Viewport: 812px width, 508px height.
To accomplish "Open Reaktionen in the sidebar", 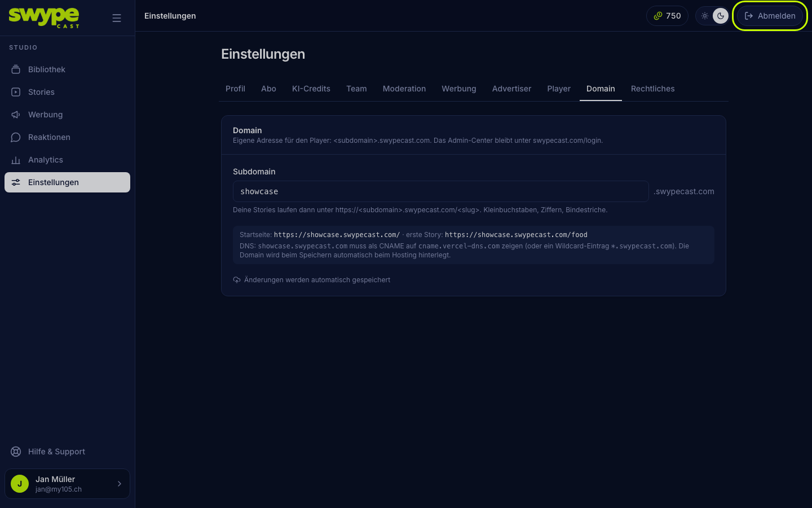I will click(68, 137).
